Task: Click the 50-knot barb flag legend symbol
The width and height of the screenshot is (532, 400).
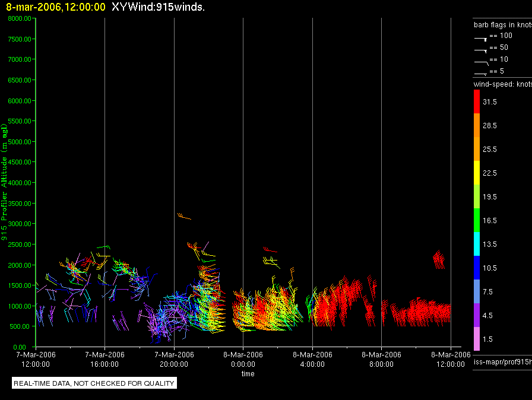Action: [x=480, y=51]
